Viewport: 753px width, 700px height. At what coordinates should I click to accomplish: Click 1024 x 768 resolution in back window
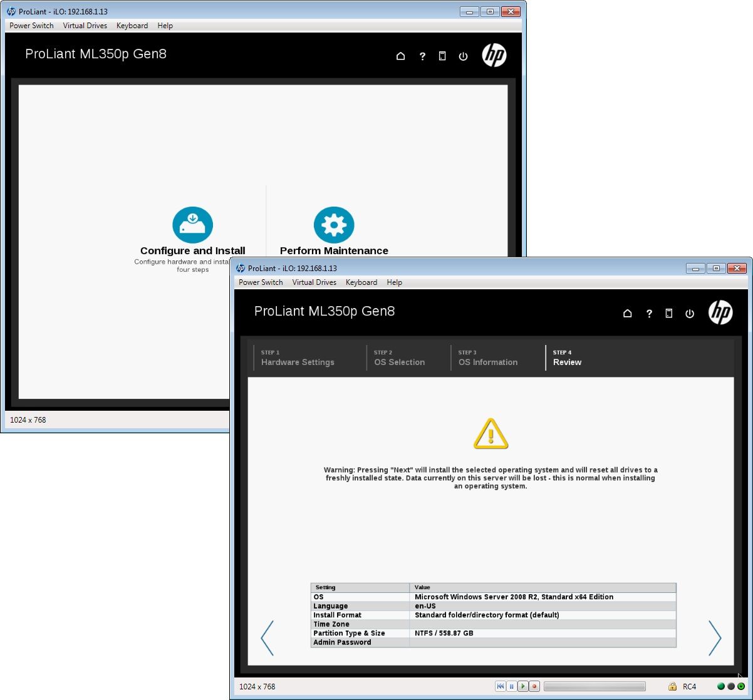pyautogui.click(x=28, y=420)
